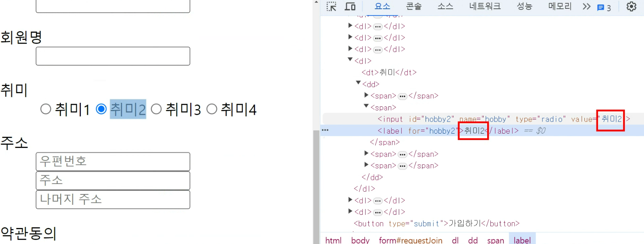The image size is (644, 244).
Task: Click body in the breadcrumb bar
Action: click(x=360, y=240)
